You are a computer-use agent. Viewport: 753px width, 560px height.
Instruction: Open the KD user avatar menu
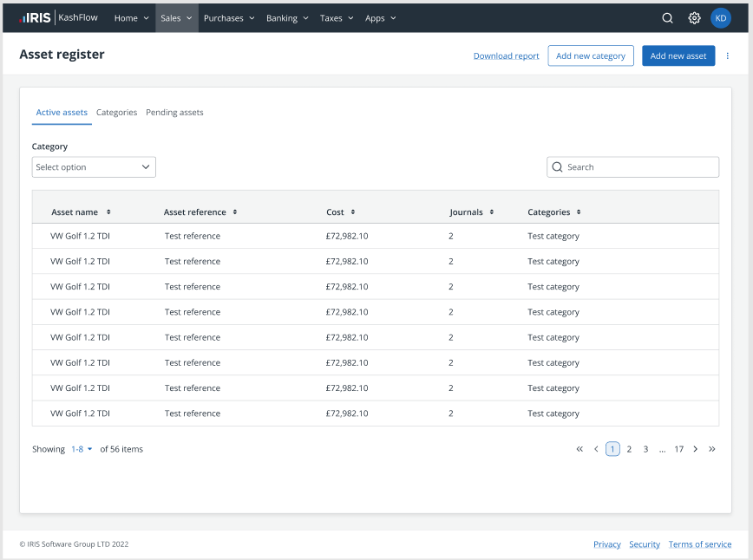(x=721, y=18)
